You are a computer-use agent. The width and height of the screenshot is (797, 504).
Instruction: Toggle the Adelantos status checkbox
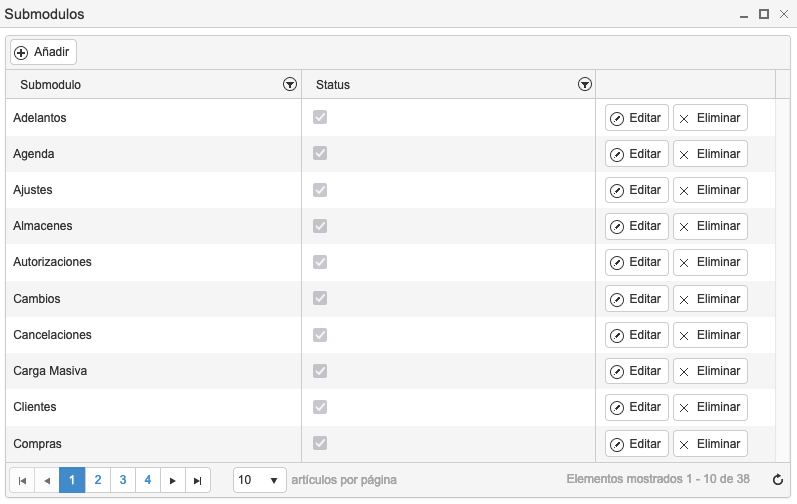(320, 117)
